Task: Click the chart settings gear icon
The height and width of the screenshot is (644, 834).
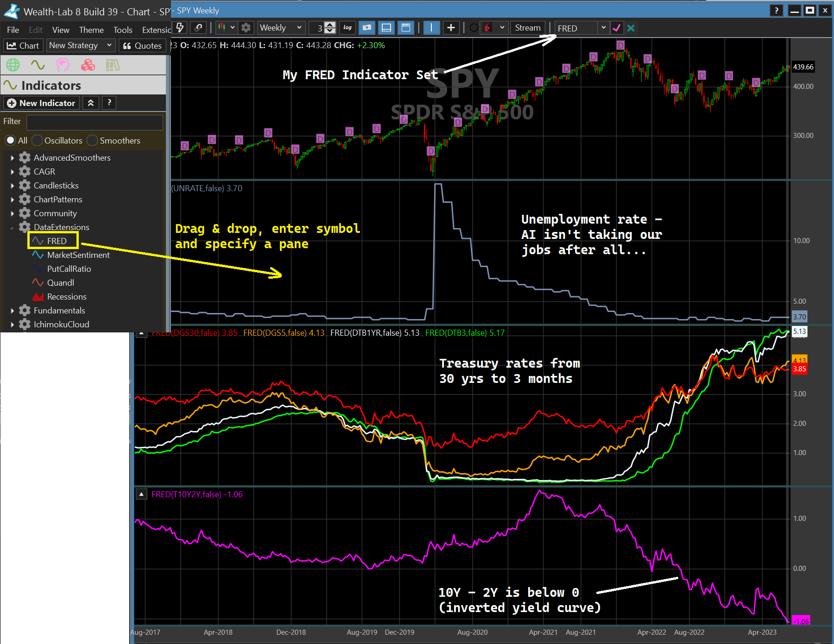Action: [246, 28]
